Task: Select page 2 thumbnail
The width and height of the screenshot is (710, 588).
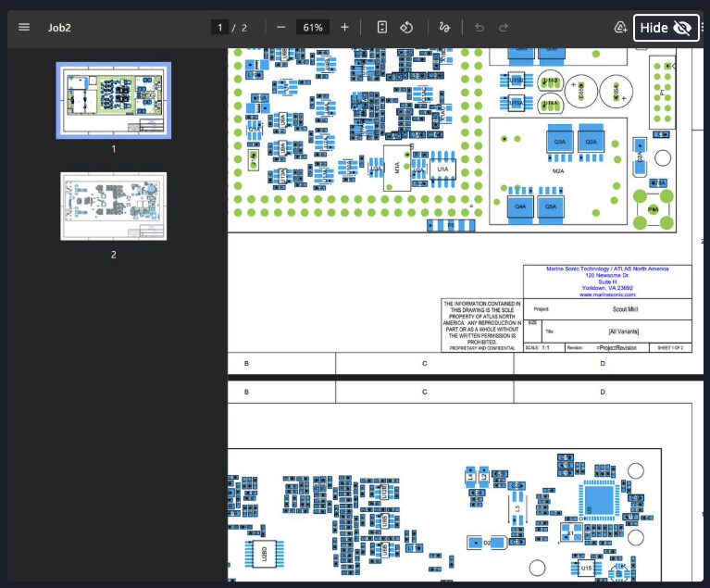Action: coord(113,206)
